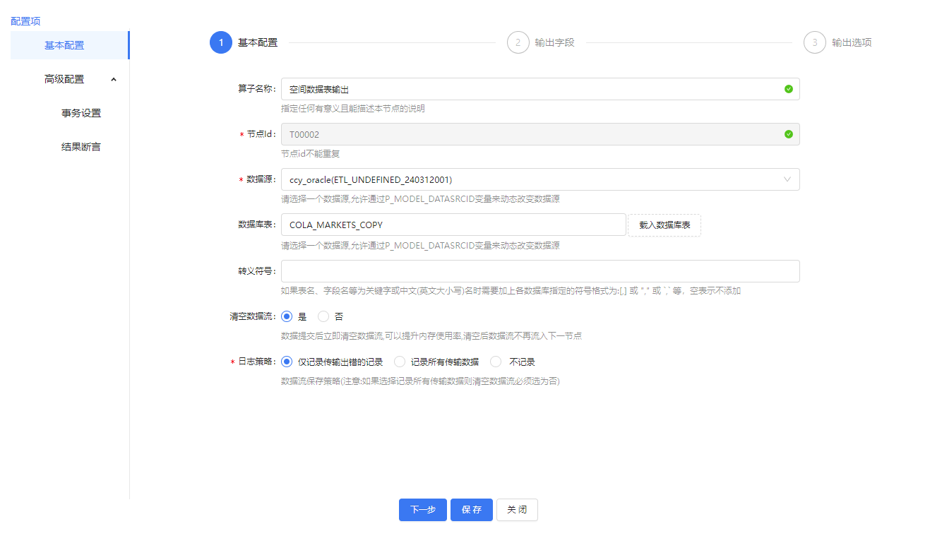Choose 不记录 log strategy

(x=496, y=362)
